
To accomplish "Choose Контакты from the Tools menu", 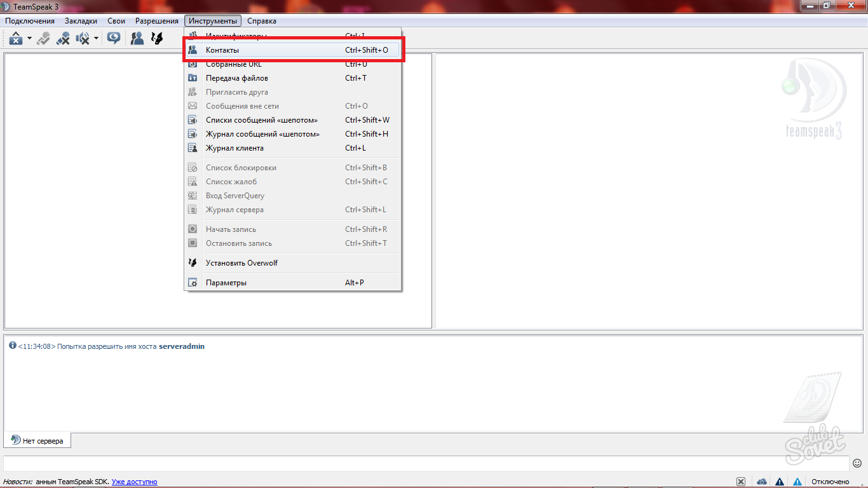I will point(293,50).
